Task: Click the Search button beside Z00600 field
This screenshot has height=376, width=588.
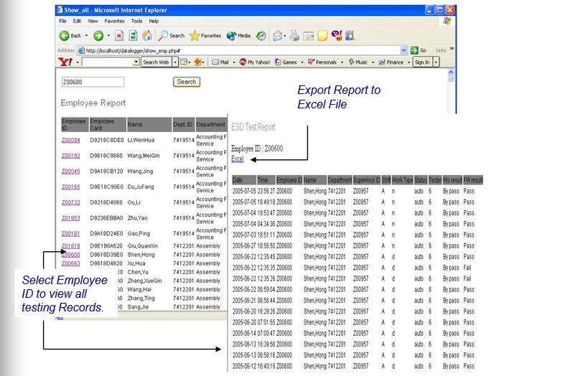Action: [x=187, y=82]
